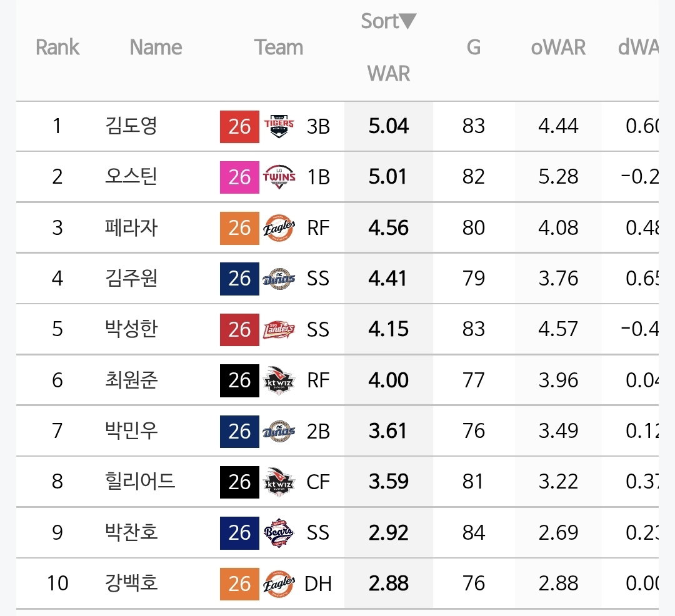Click the Bears logo in 박찬호 row

pos(279,532)
